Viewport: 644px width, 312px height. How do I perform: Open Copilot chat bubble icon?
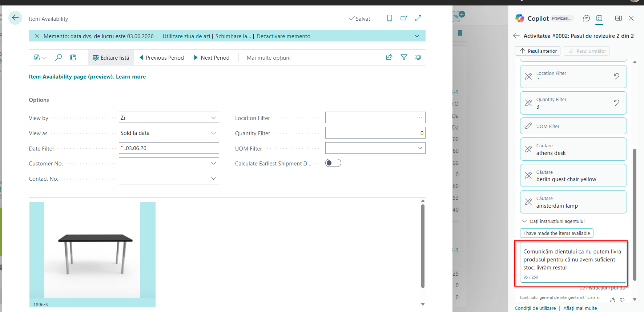click(586, 18)
